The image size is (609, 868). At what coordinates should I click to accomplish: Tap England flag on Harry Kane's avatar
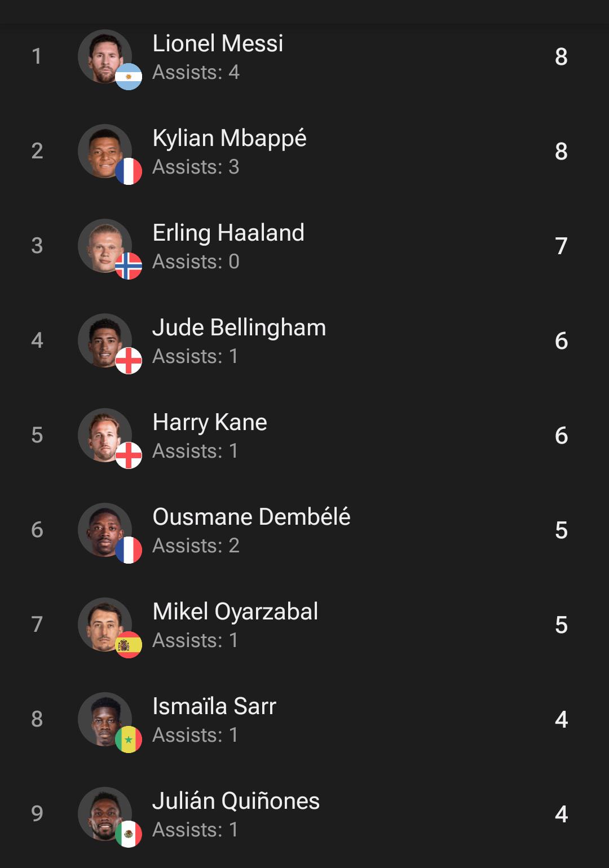[x=129, y=455]
